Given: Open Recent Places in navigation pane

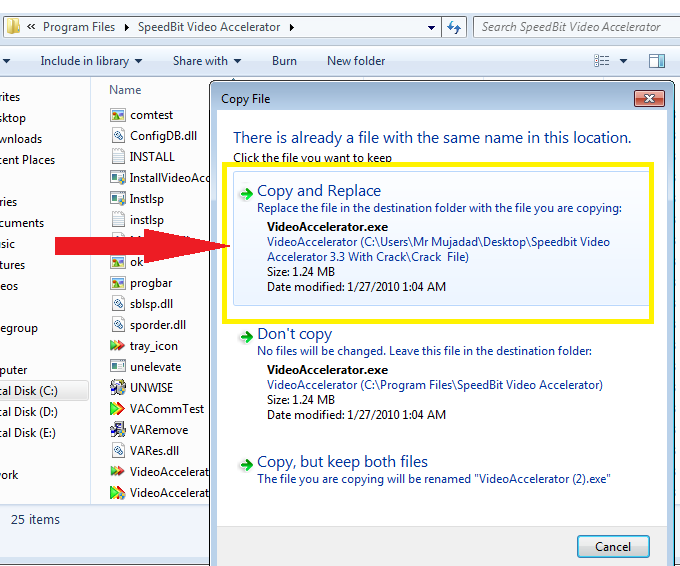Looking at the screenshot, I should 27,160.
